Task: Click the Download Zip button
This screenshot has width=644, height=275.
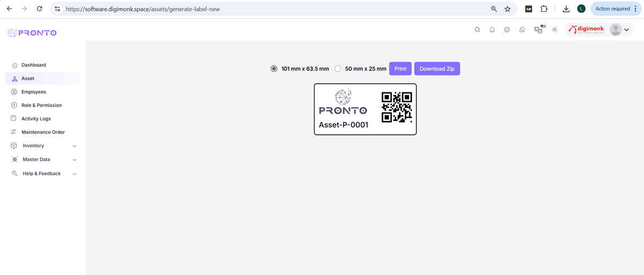Action: point(437,69)
